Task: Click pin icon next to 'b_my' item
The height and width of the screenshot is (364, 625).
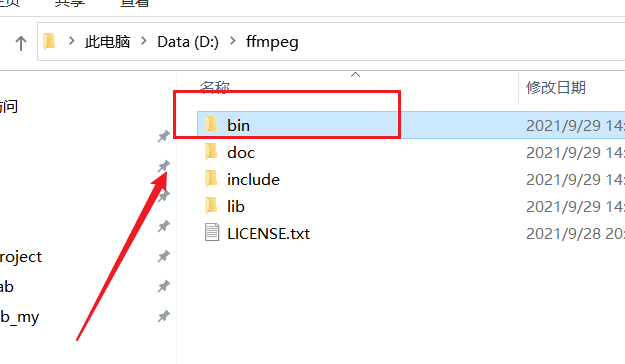Action: click(163, 317)
